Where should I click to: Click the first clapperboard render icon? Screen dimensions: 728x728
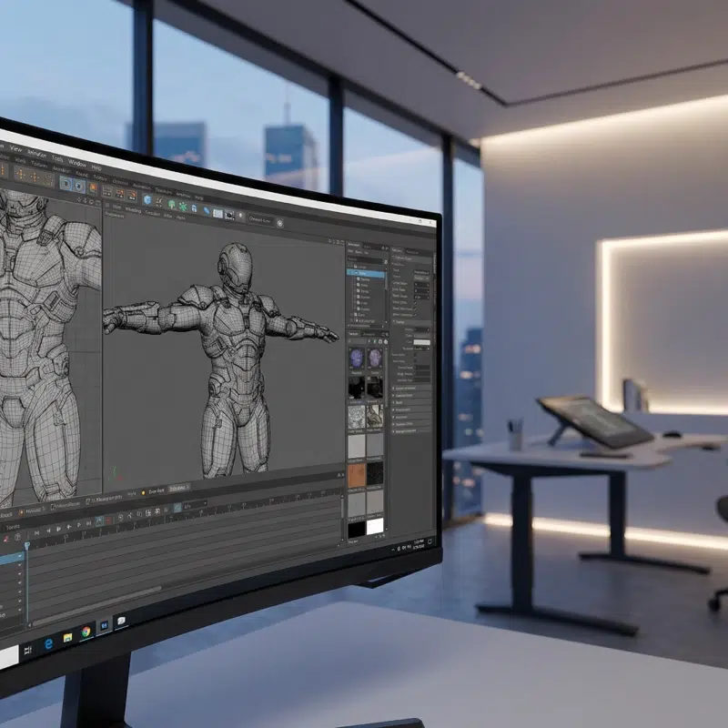(107, 191)
